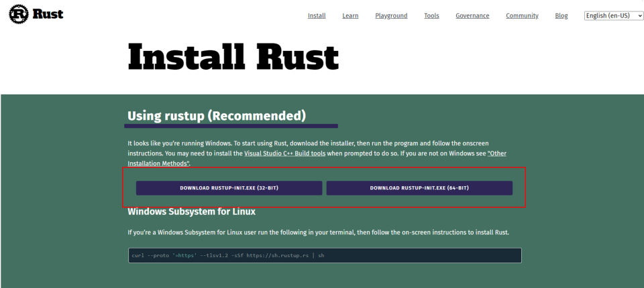Go to the Playground page
Viewport: 644px width, 288px height.
click(391, 15)
